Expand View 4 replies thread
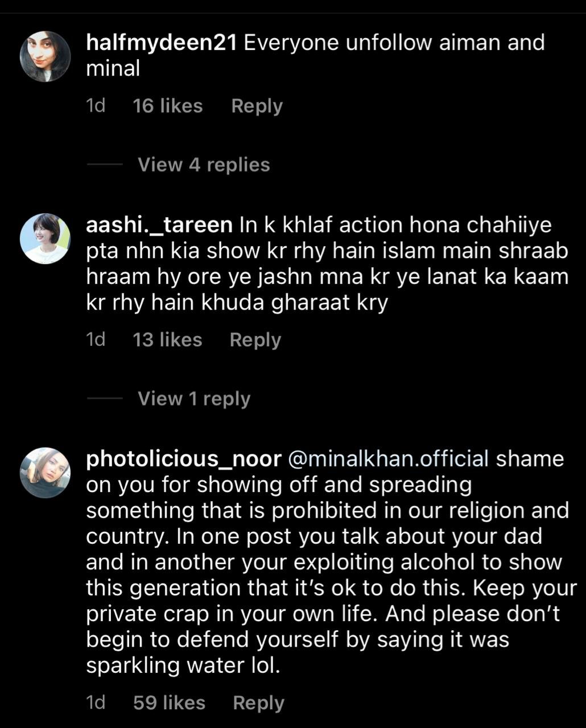Image resolution: width=586 pixels, height=728 pixels. click(x=204, y=165)
